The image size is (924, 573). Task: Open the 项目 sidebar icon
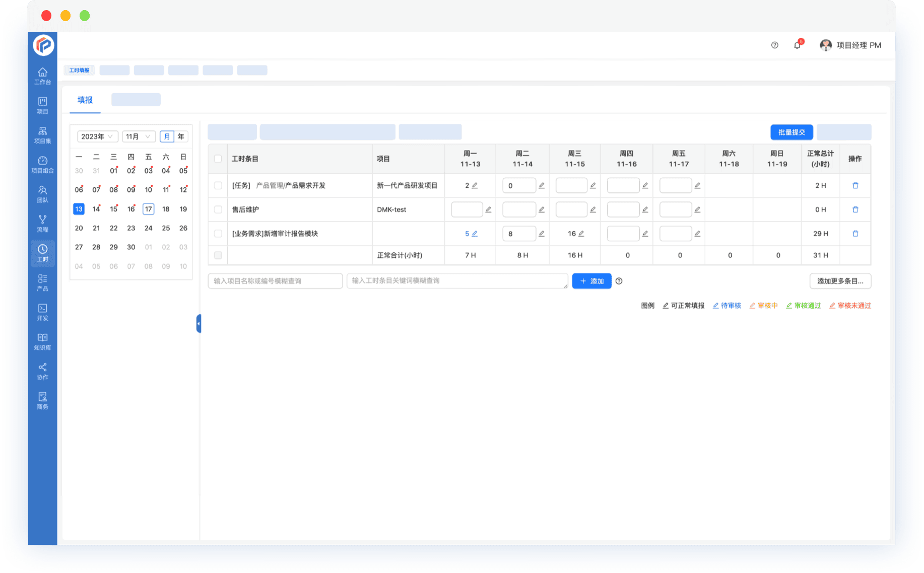click(42, 106)
